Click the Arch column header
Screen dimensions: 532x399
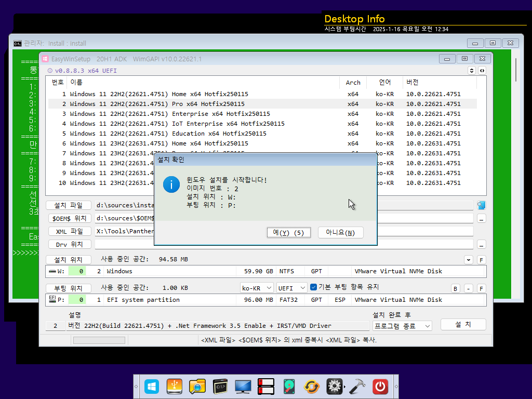point(353,83)
